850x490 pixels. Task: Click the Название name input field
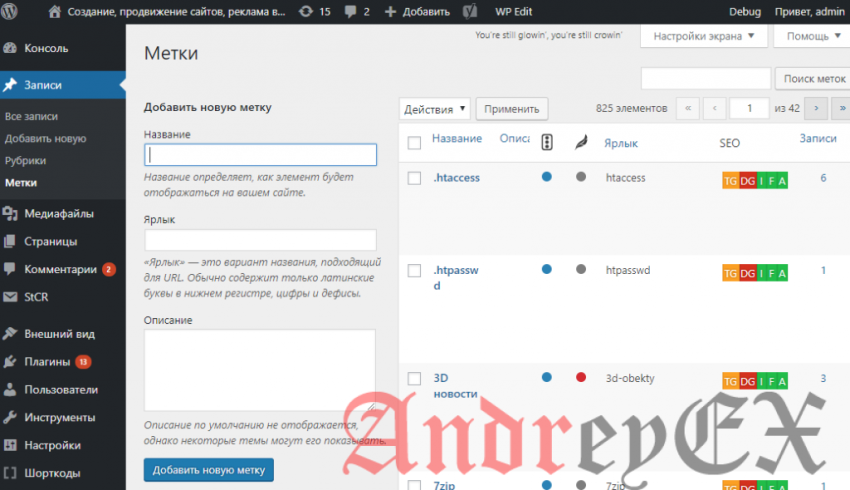click(260, 155)
